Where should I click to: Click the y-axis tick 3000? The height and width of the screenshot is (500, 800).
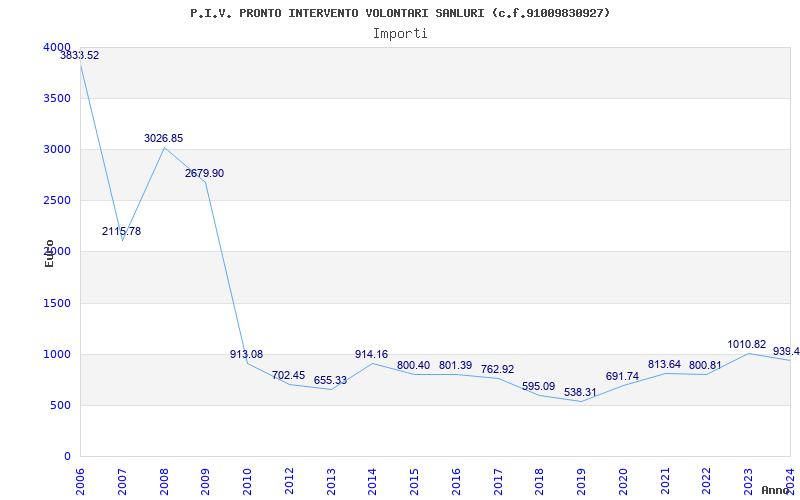click(55, 149)
